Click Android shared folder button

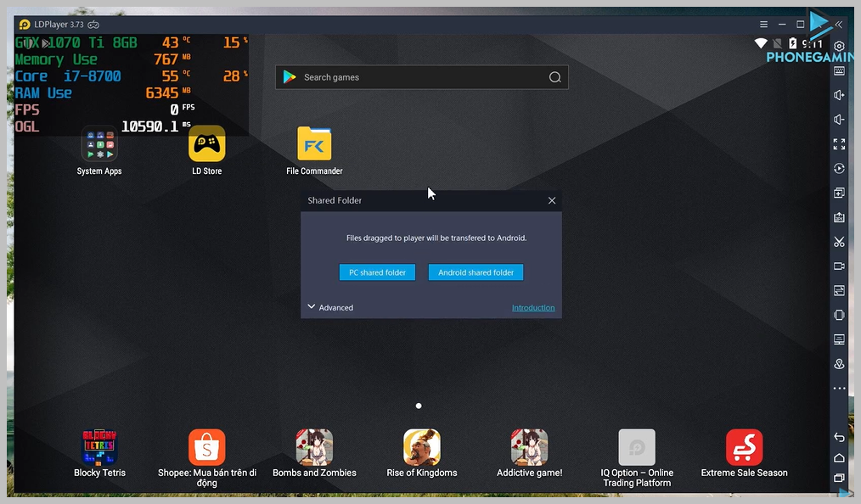click(476, 272)
